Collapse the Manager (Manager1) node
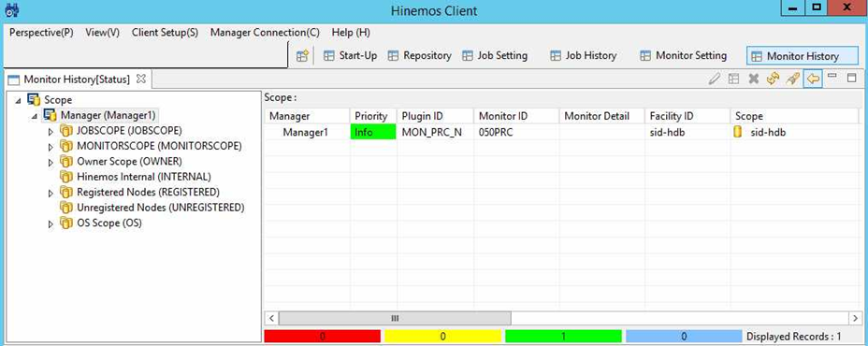Viewport: 868px width, 346px height. coord(35,116)
